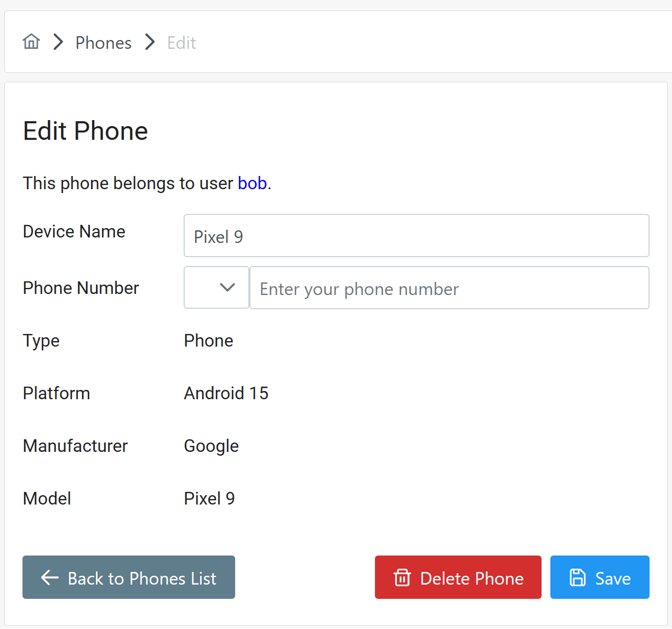This screenshot has height=629, width=672.
Task: Click the Edit Phone heading
Action: click(86, 131)
